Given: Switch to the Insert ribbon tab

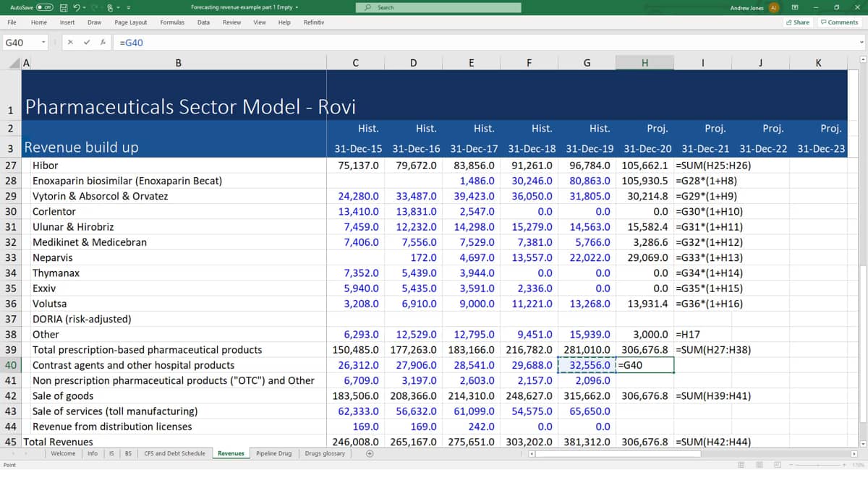Looking at the screenshot, I should coord(67,22).
